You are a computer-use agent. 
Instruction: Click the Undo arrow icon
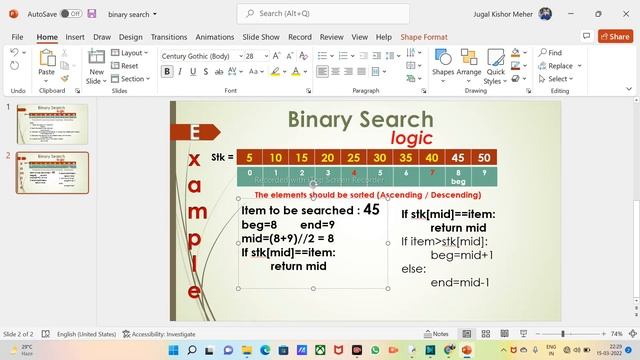click(x=14, y=52)
